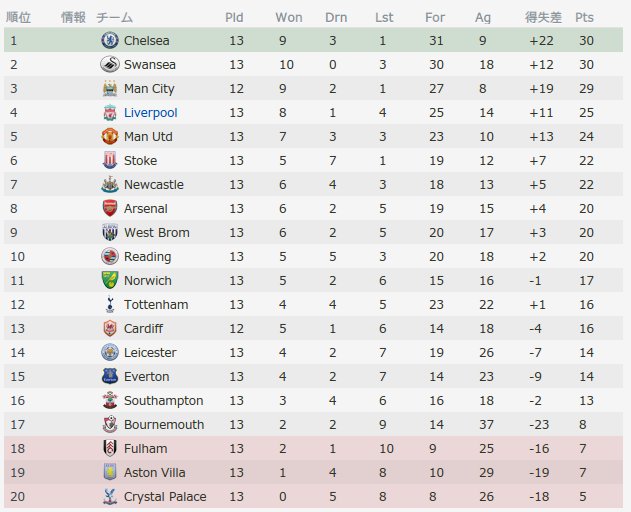Image resolution: width=631 pixels, height=512 pixels.
Task: Sort by the 順位 column header
Action: [x=19, y=18]
